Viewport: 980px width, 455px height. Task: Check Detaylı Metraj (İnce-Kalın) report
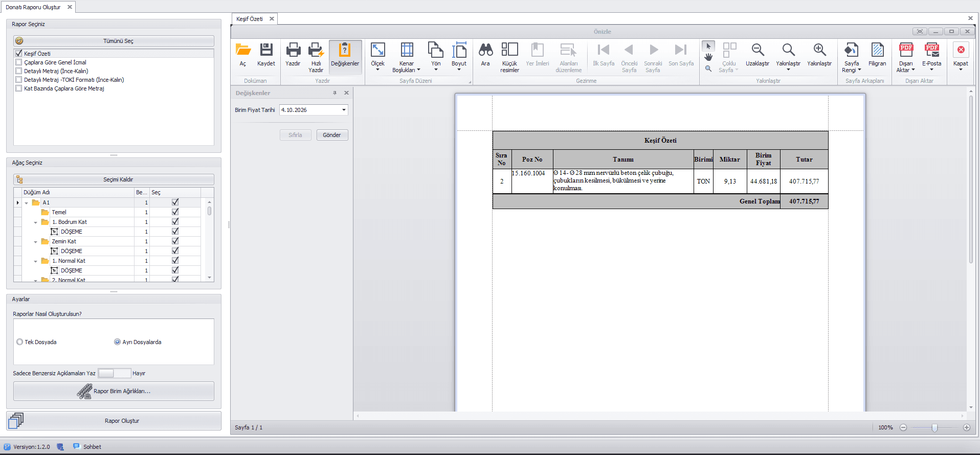(19, 71)
